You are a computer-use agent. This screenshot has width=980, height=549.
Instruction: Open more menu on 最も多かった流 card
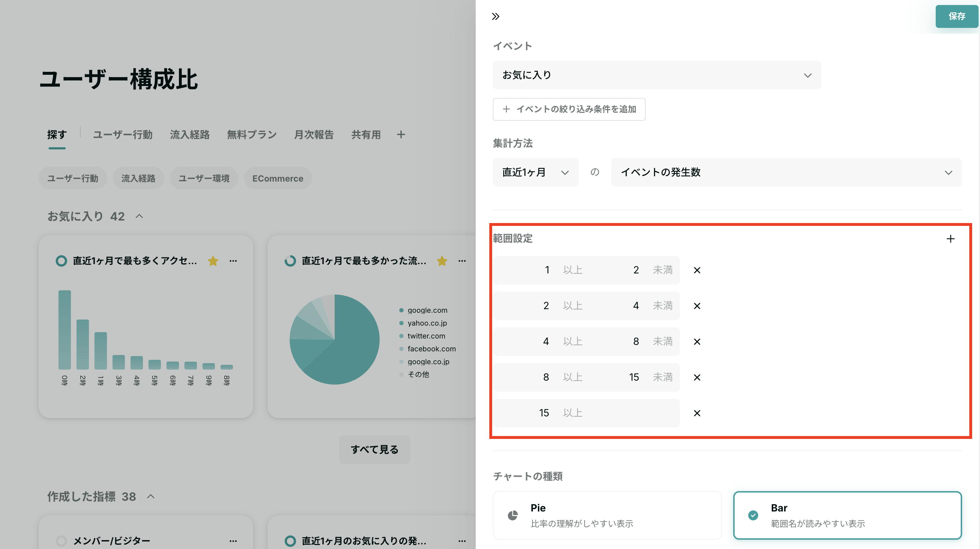[462, 261]
